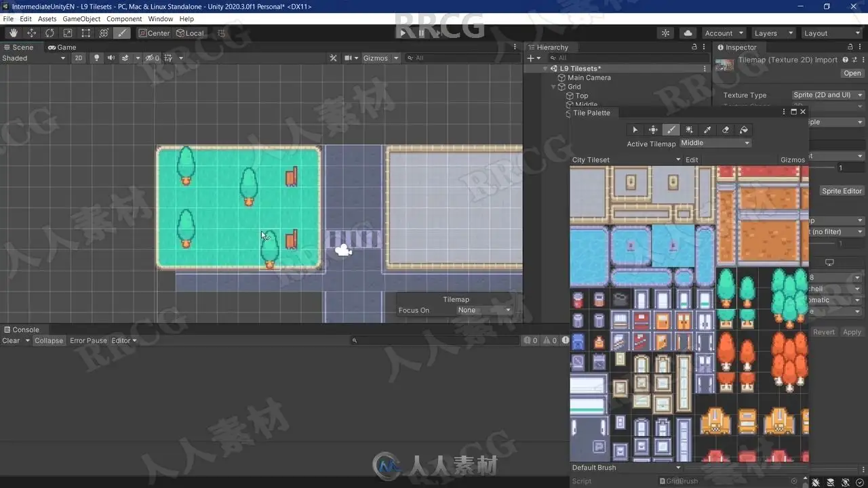Open the Layout dropdown

[x=831, y=33]
